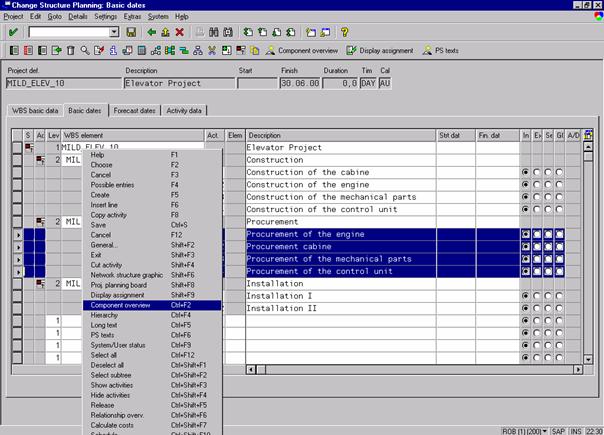
Task: Go to last page icon
Action: 291,32
